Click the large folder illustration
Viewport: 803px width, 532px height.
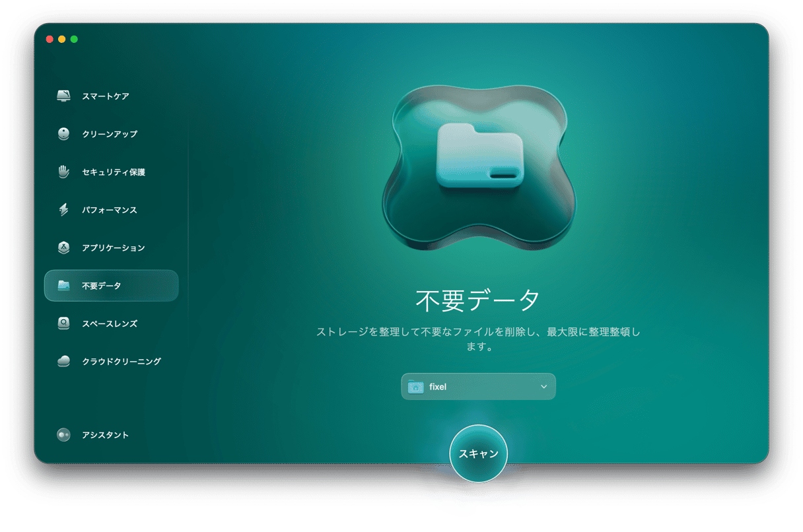coord(479,156)
